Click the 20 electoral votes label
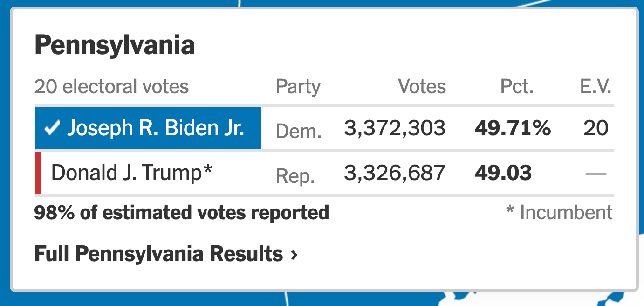Image resolution: width=644 pixels, height=306 pixels. click(x=111, y=87)
